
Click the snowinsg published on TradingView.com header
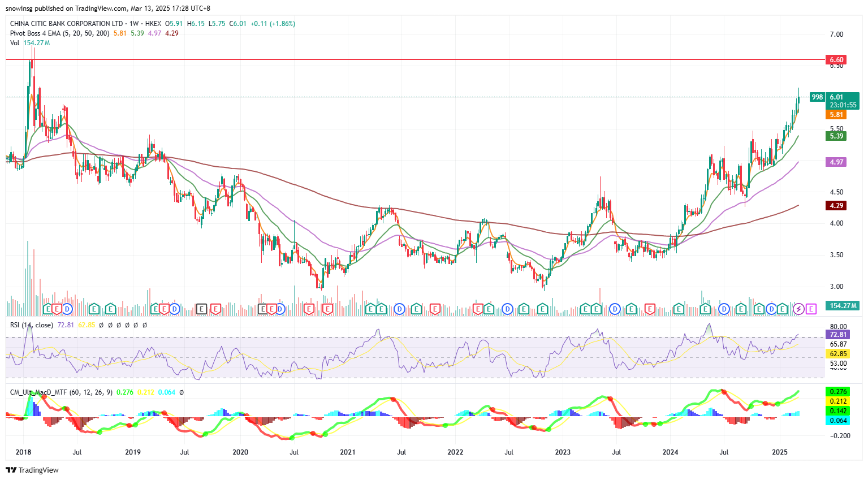[x=107, y=8]
